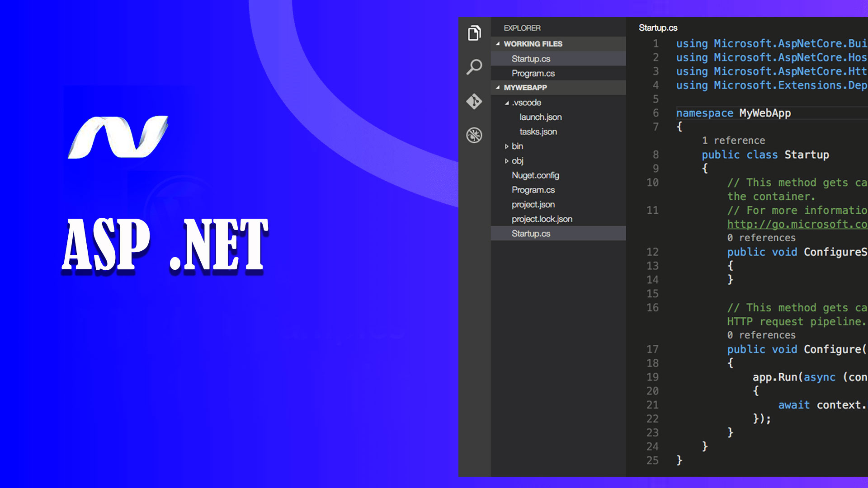The height and width of the screenshot is (488, 868).
Task: Open project.lock.json file
Action: click(x=542, y=219)
